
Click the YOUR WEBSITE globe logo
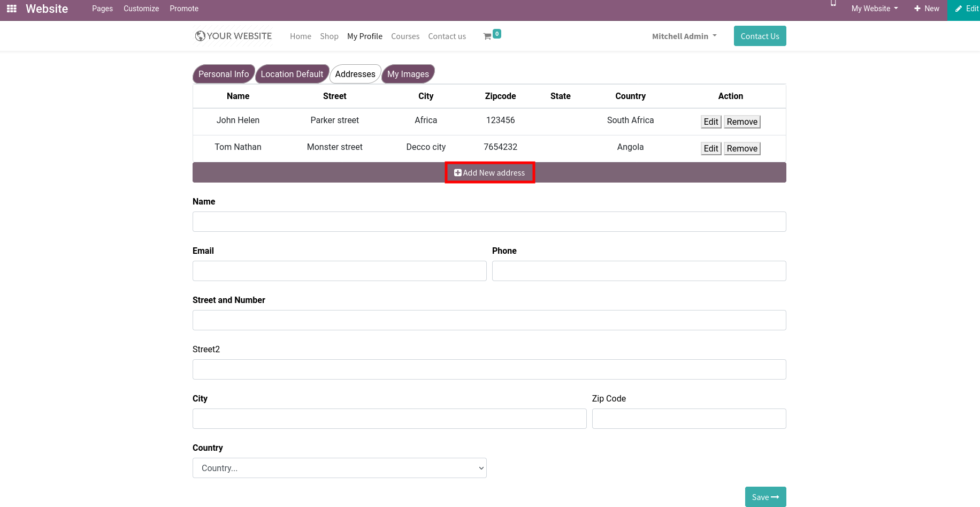pyautogui.click(x=233, y=36)
